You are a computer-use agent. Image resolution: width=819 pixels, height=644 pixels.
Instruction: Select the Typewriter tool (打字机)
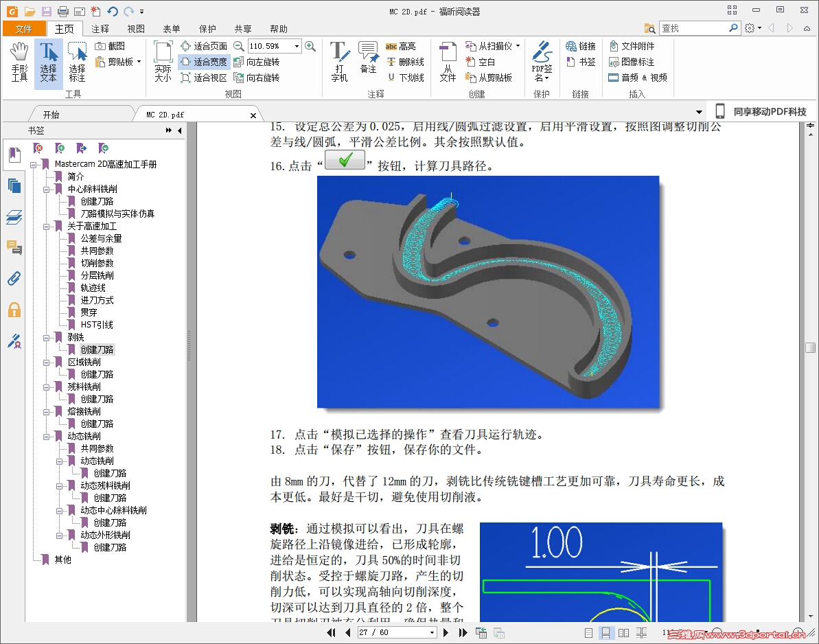340,62
